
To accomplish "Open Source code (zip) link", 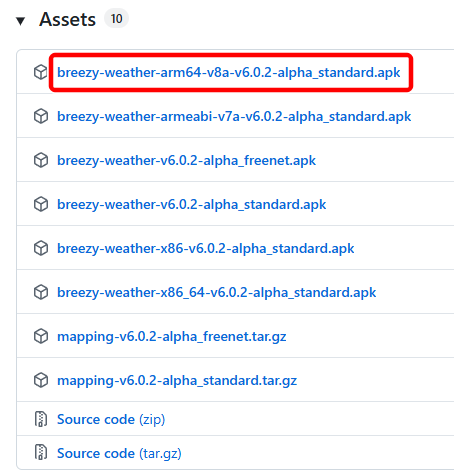I will pyautogui.click(x=111, y=420).
